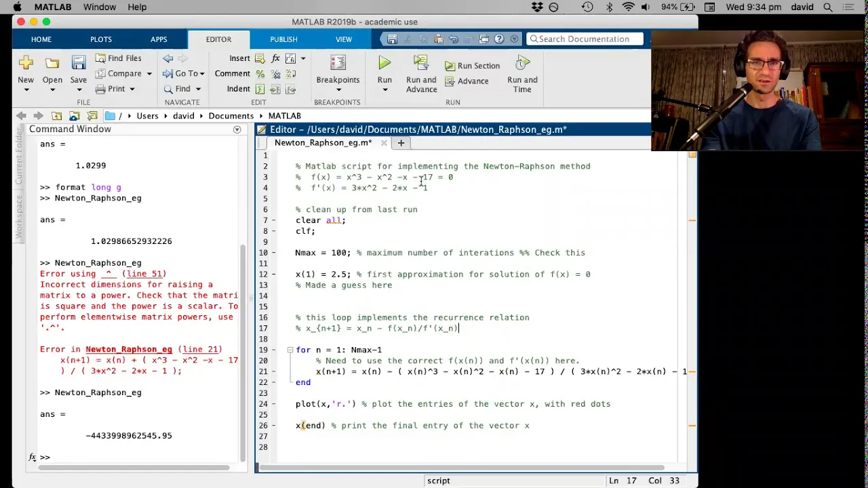The height and width of the screenshot is (488, 868).
Task: Click the Find magnifier button
Action: (177, 89)
